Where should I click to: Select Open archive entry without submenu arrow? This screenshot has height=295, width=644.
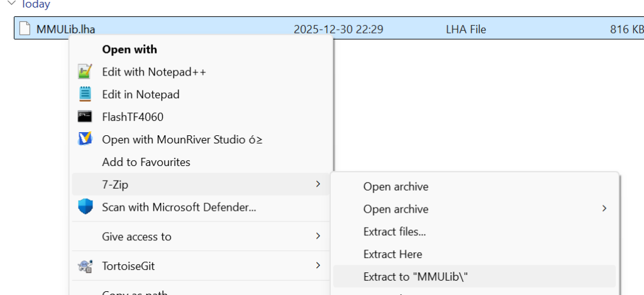(396, 187)
